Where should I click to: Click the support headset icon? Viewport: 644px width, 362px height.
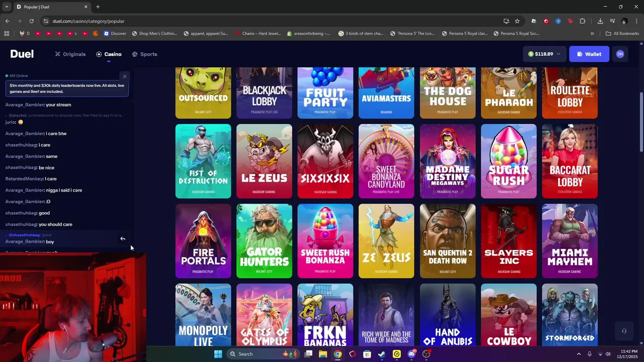click(624, 331)
